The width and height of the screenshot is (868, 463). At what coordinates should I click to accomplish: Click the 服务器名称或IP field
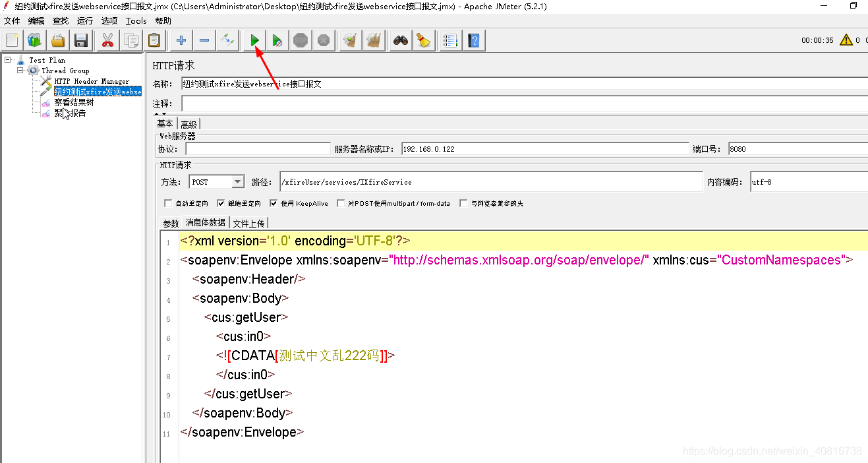(x=544, y=149)
